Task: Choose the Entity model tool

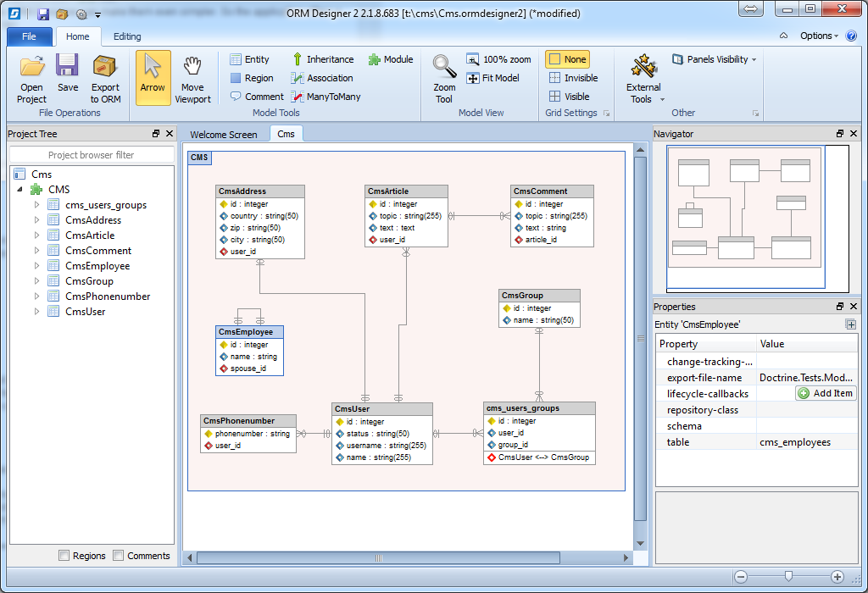Action: [250, 59]
